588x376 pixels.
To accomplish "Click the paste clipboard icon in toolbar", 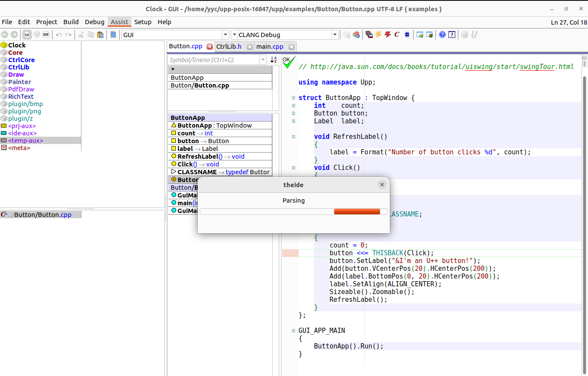I will [100, 35].
